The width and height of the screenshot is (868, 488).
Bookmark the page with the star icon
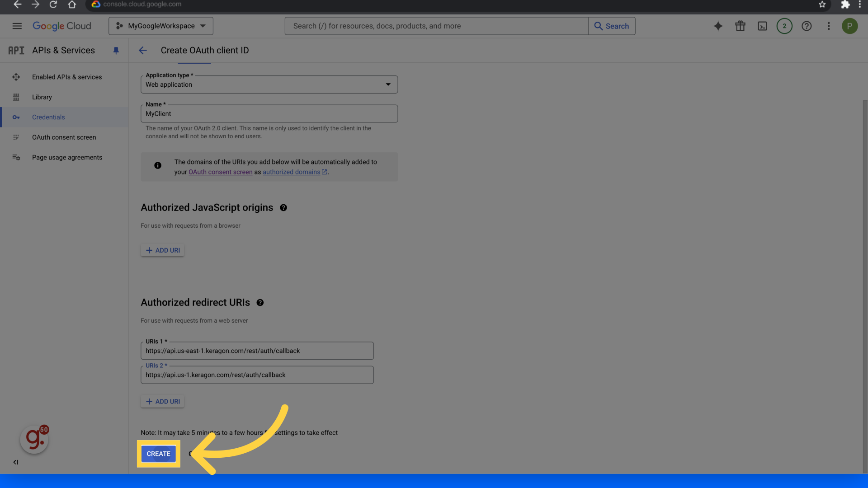coord(822,5)
